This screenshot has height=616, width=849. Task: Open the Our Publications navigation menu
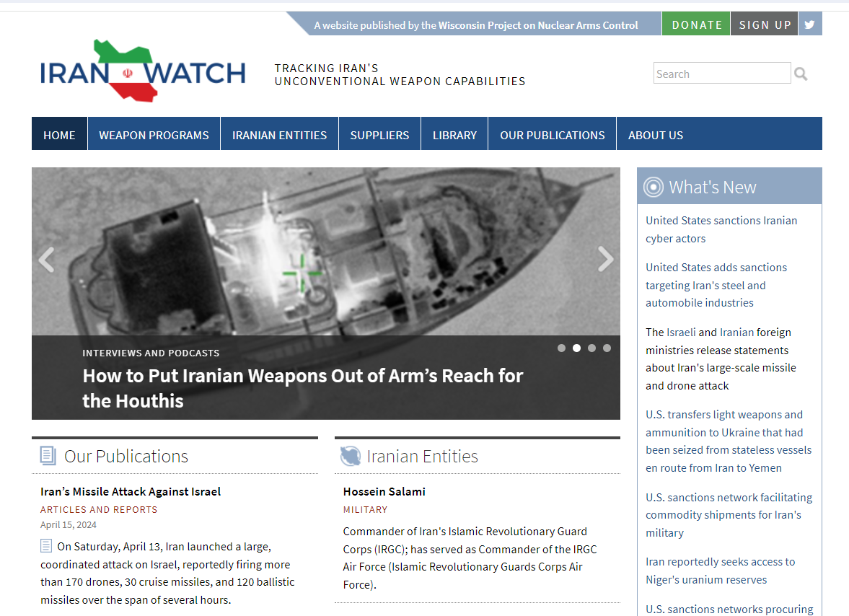tap(552, 134)
